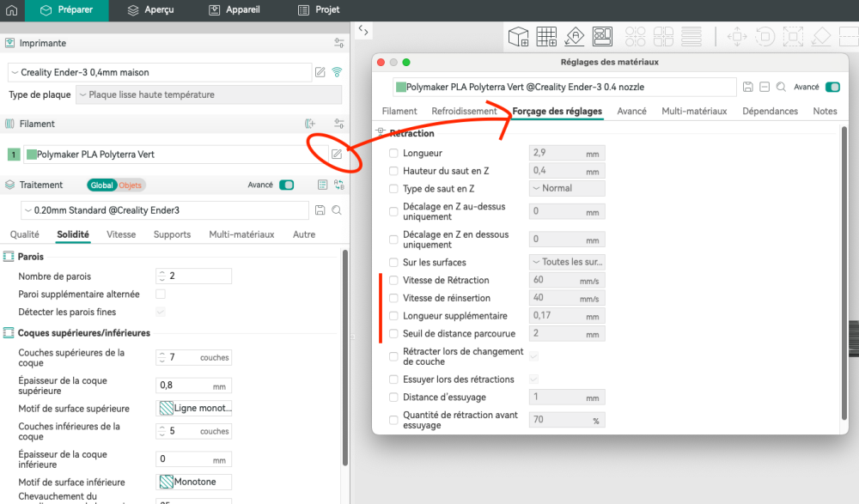Click the edit filament preset pencil icon
The image size is (859, 504).
pyautogui.click(x=337, y=155)
